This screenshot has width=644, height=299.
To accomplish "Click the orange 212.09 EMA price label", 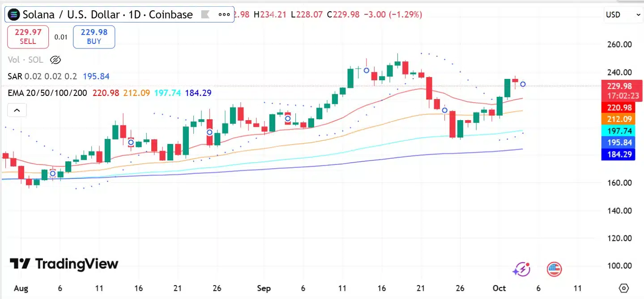I will pyautogui.click(x=620, y=119).
